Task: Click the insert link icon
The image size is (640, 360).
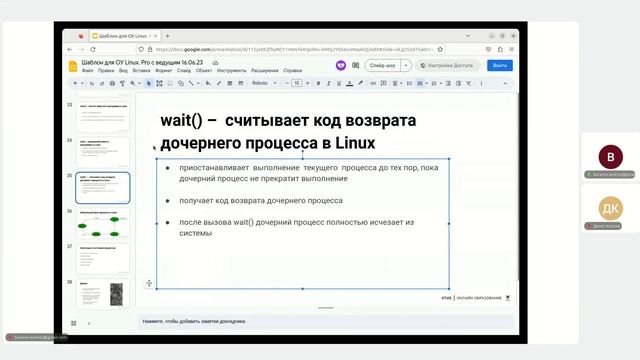Action: 373,83
